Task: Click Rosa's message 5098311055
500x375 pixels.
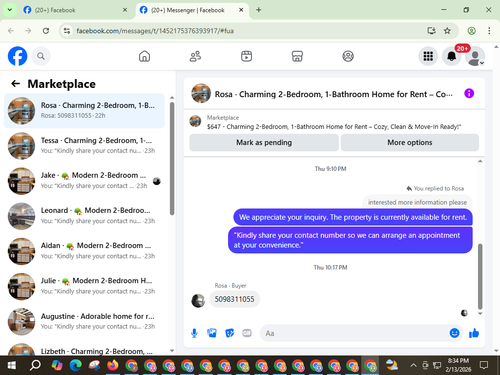Action: (234, 299)
